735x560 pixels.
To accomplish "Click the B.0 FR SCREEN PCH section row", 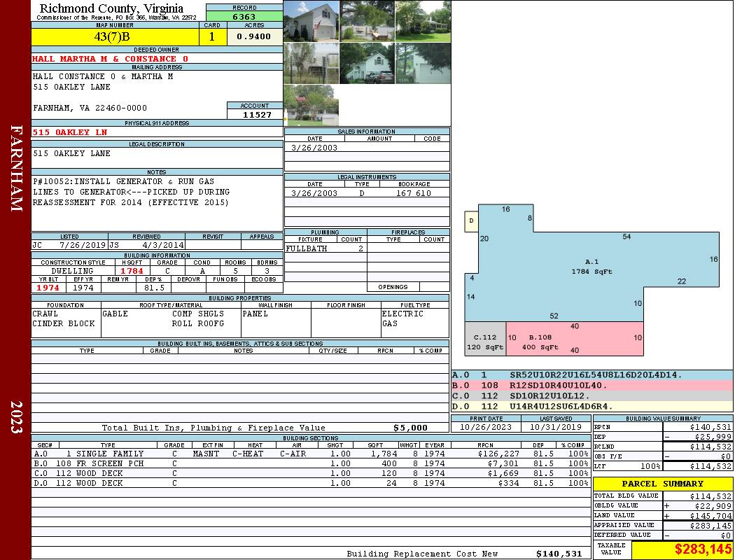I will 311,463.
